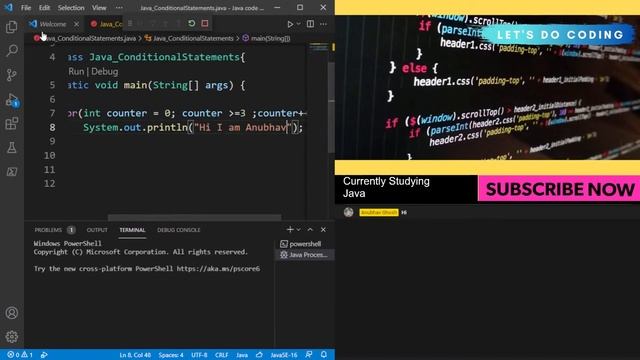Open the Run and Debug view

tap(11, 100)
